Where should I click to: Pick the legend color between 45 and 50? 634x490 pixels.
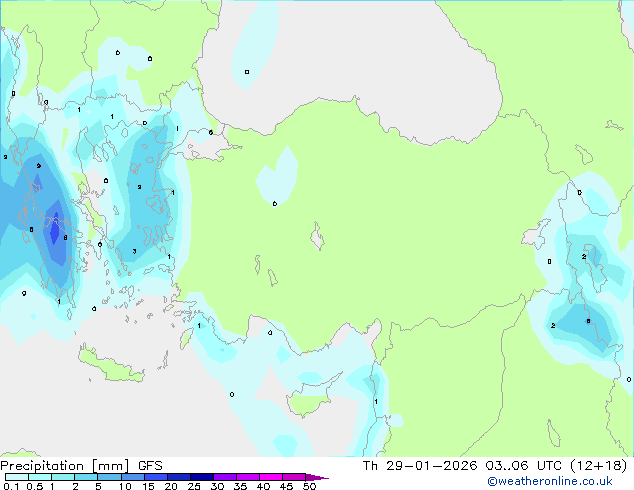[294, 477]
